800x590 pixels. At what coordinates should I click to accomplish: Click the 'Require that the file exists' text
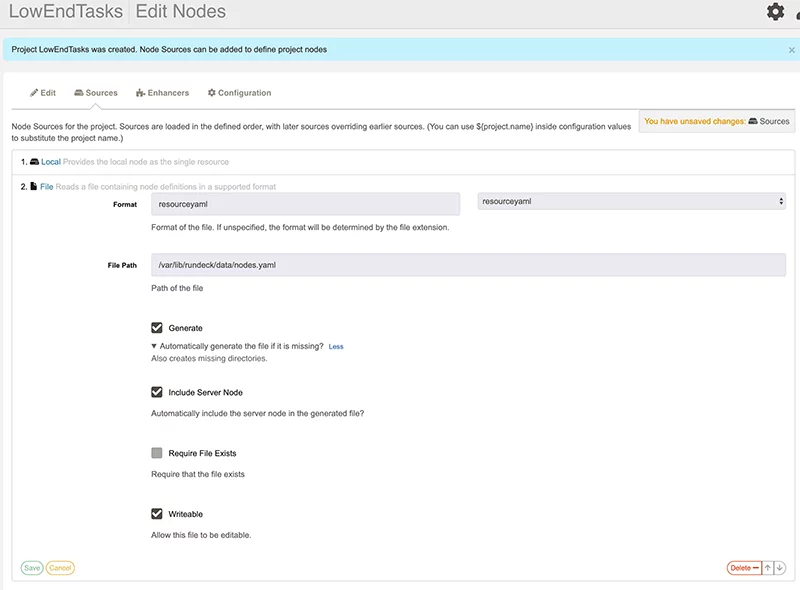pos(198,474)
